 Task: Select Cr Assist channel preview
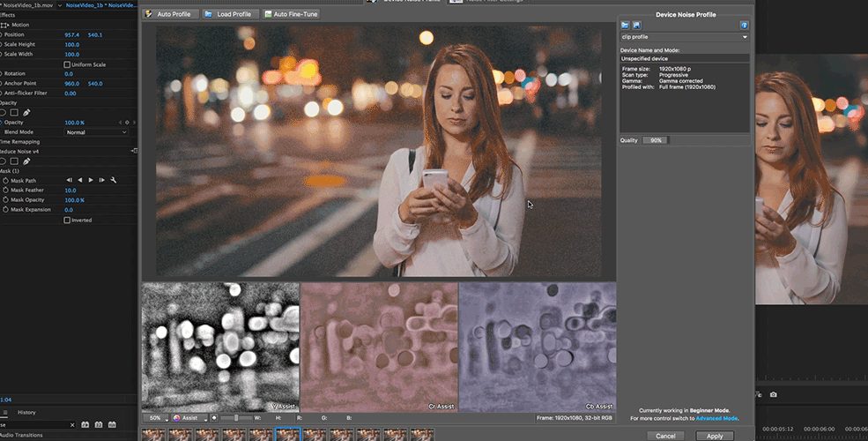click(379, 348)
